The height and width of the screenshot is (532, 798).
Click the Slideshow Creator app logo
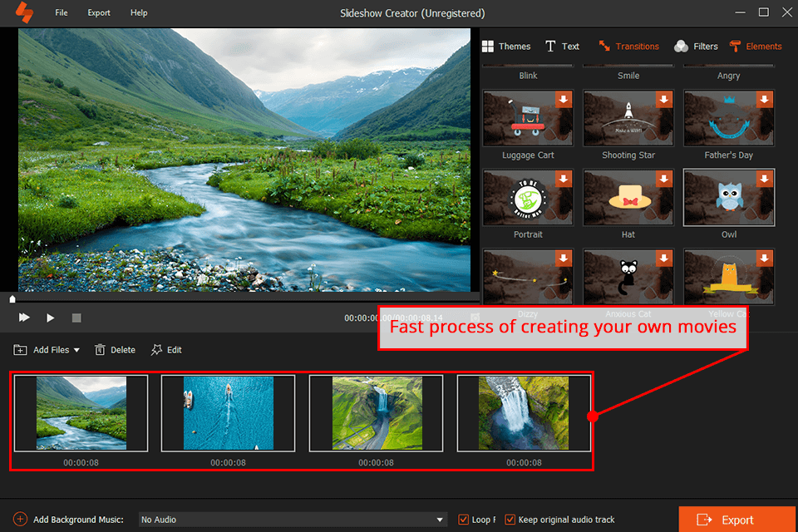click(24, 12)
